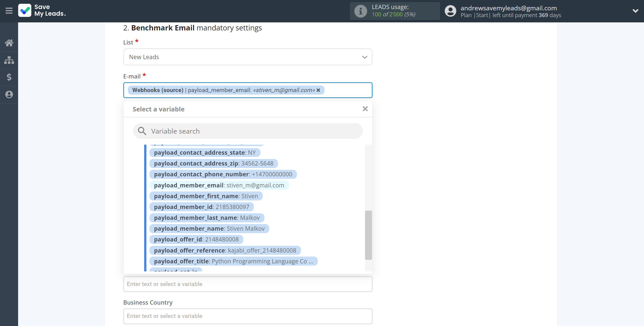Open billing via the dollar icon
Image resolution: width=644 pixels, height=326 pixels.
(9, 77)
